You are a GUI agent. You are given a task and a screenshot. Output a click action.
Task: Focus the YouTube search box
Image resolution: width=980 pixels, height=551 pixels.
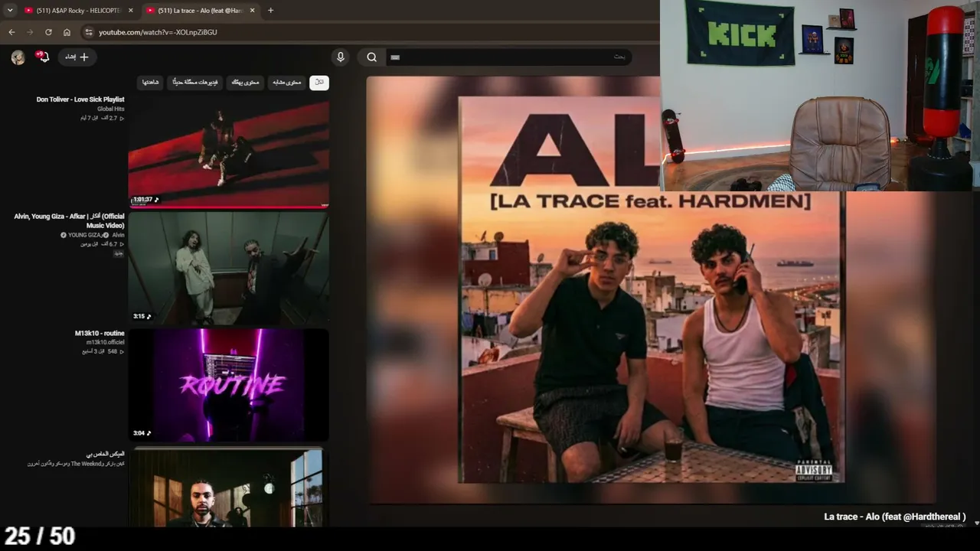click(x=508, y=57)
